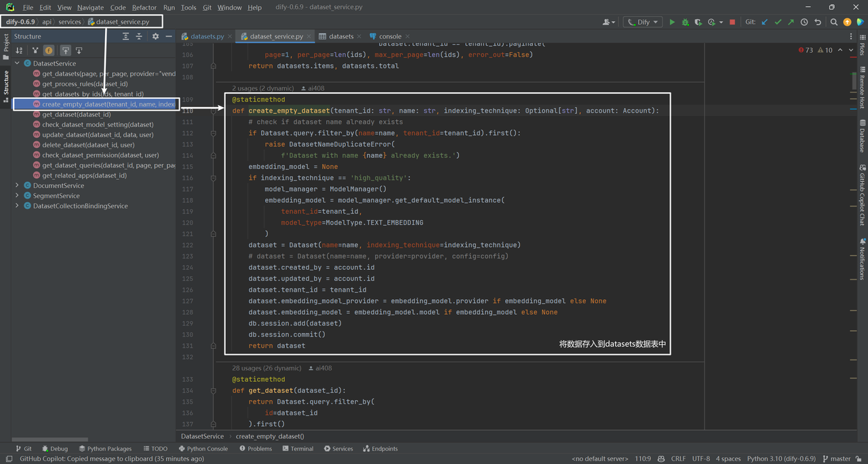Run with coverage icon
868x464 pixels.
[698, 22]
